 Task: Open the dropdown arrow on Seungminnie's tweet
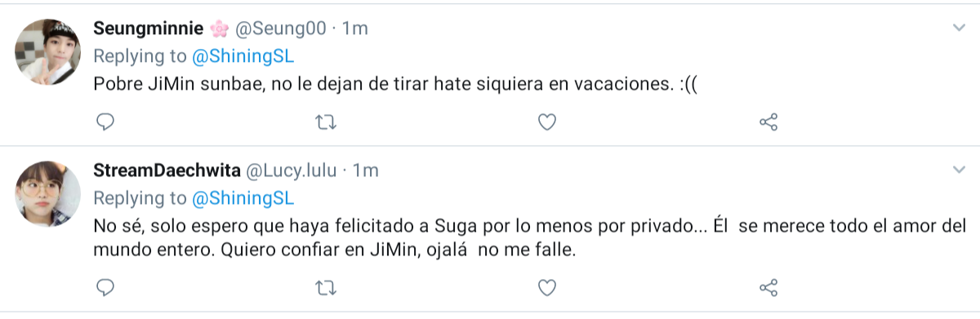point(959,28)
